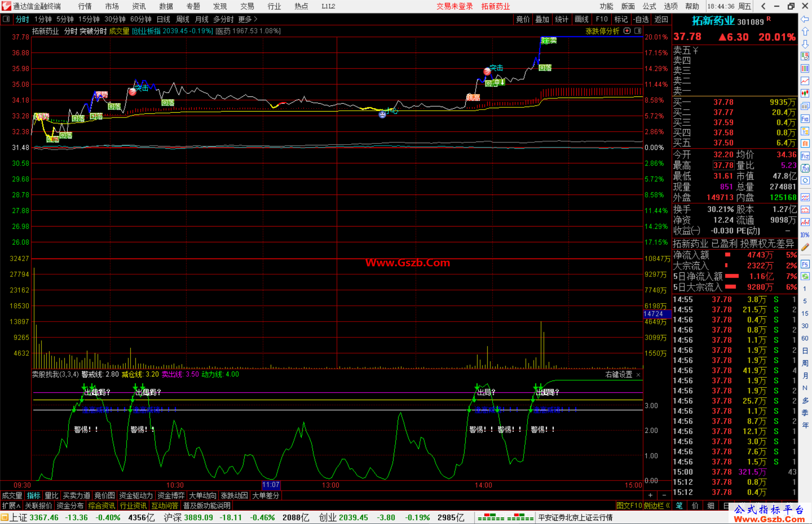812x524 pixels.
Task: Switch to 周线 weekly chart
Action: click(x=182, y=19)
